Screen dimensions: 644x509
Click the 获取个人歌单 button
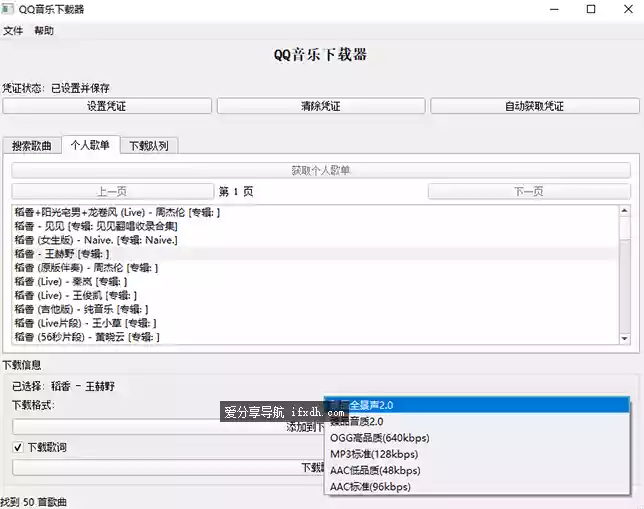[x=321, y=170]
